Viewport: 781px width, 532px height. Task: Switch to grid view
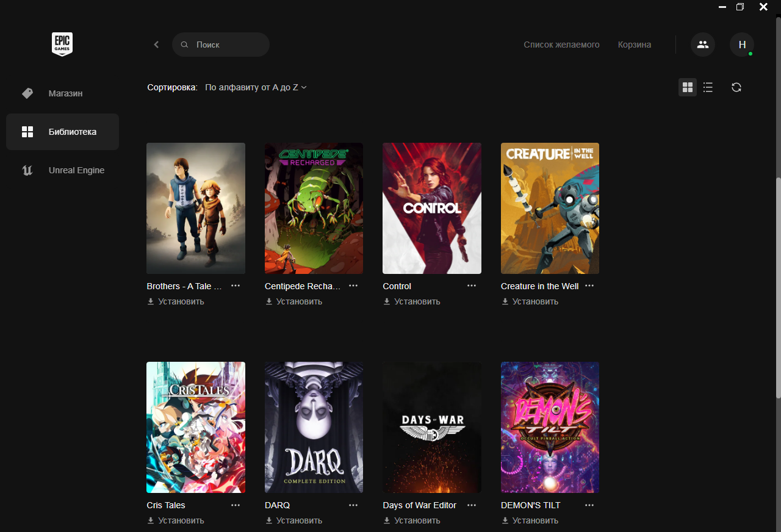coord(688,87)
